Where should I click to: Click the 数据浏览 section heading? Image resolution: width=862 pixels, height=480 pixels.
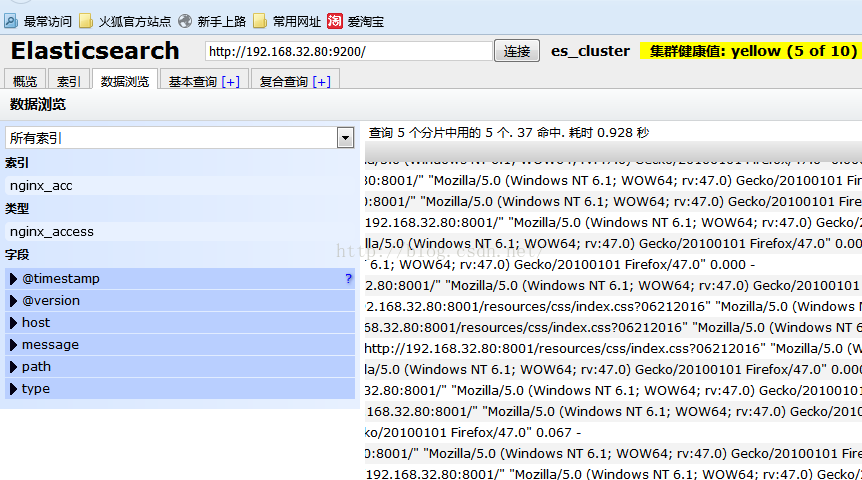(38, 104)
